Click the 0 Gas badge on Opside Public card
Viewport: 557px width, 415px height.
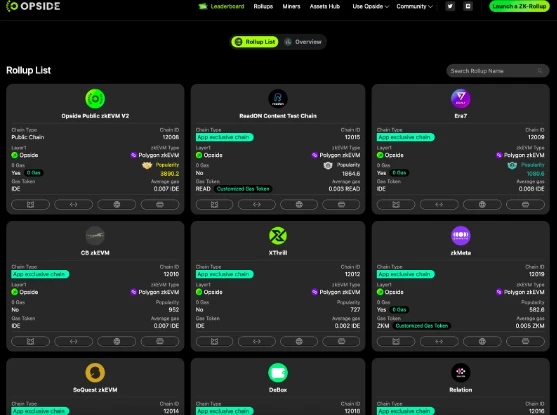pyautogui.click(x=34, y=173)
